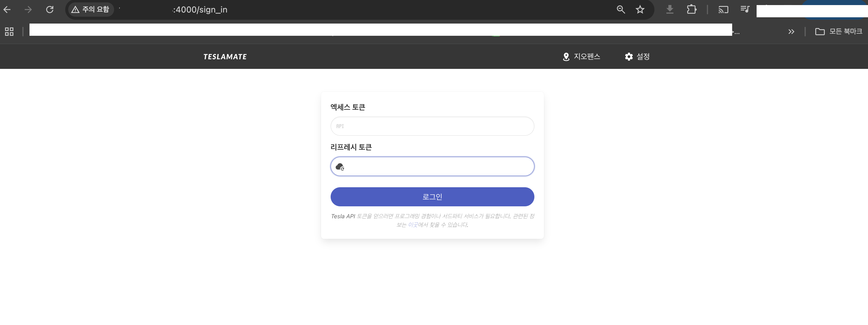Open the zoom magnifier icon in address bar
The image size is (868, 325).
coord(621,10)
